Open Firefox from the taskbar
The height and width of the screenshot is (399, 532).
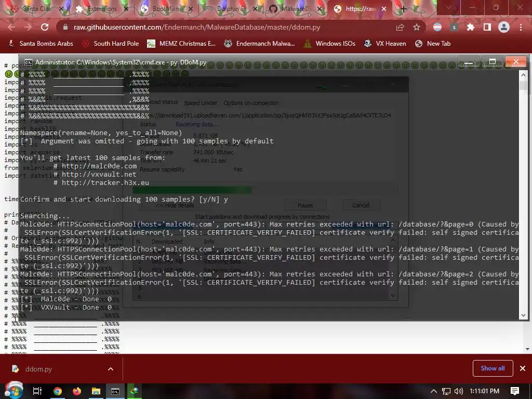tap(77, 391)
